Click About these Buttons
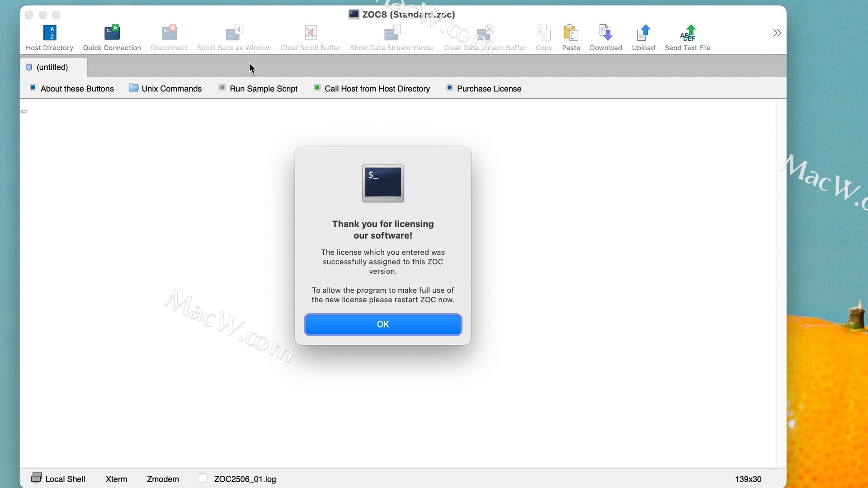 pos(72,89)
